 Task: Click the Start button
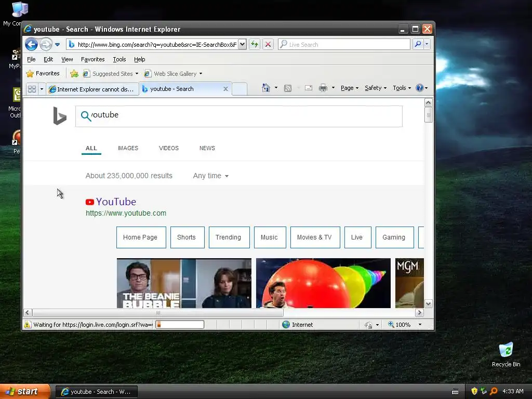tap(25, 392)
